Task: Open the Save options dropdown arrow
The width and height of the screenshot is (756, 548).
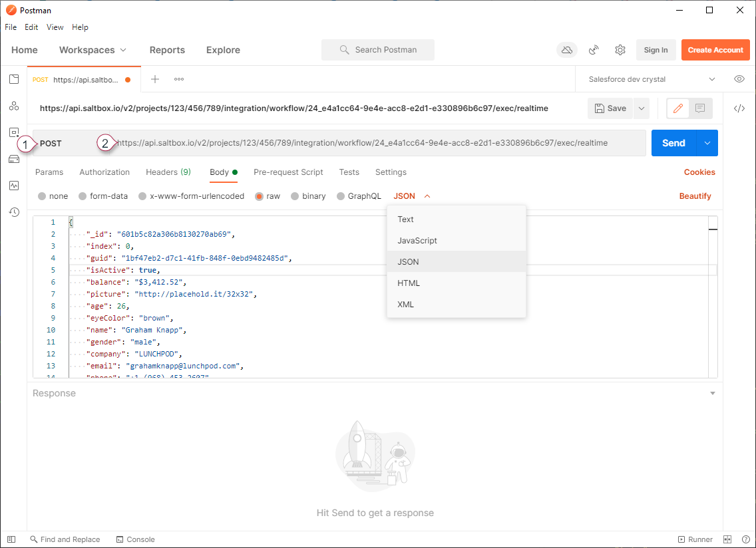Action: click(642, 108)
